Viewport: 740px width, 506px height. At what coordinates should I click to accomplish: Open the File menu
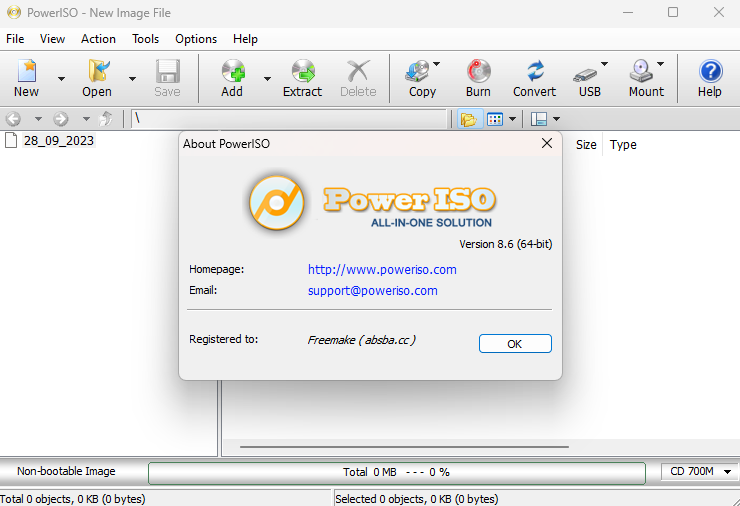tap(15, 39)
